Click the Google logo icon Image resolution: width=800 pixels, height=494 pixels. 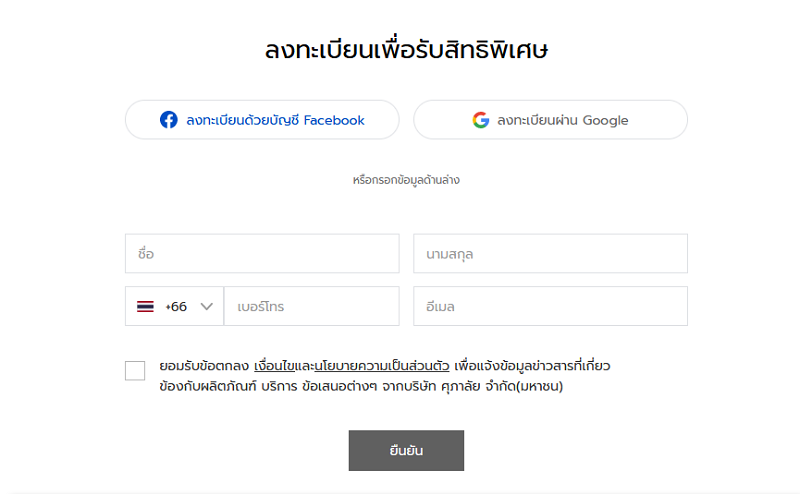click(x=481, y=120)
